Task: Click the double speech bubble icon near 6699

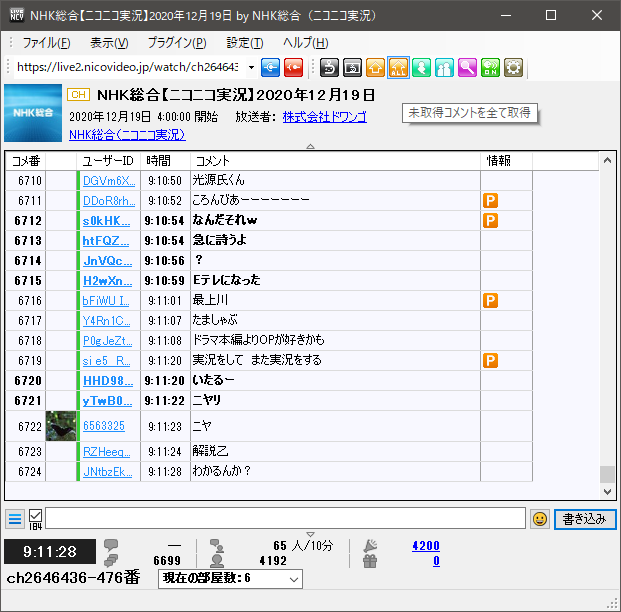Action: tap(111, 560)
